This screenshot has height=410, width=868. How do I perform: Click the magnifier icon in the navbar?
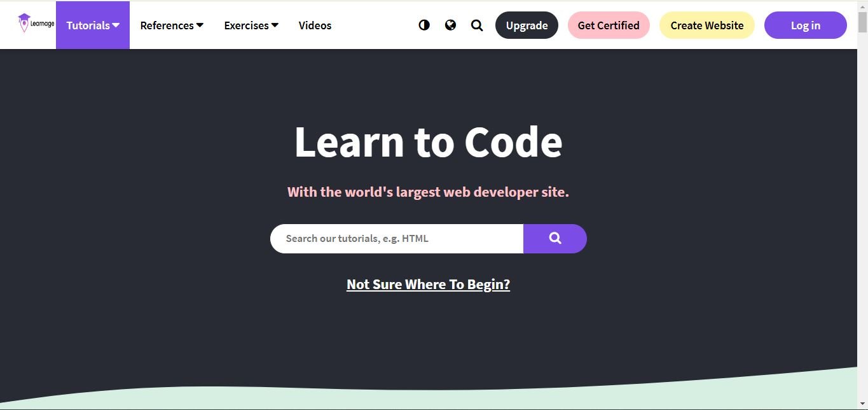[x=477, y=25]
